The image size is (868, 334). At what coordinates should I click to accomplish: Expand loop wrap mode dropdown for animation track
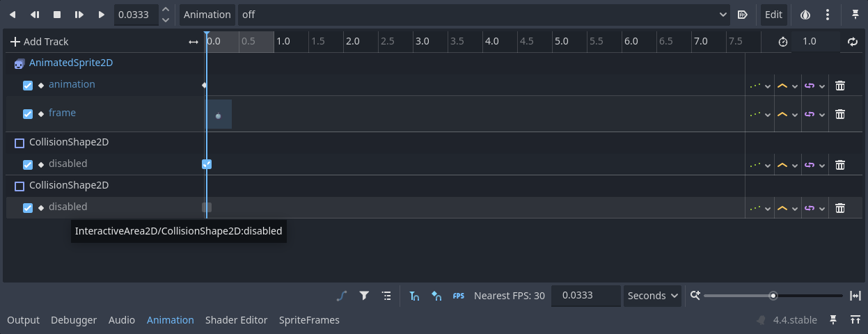click(x=814, y=86)
